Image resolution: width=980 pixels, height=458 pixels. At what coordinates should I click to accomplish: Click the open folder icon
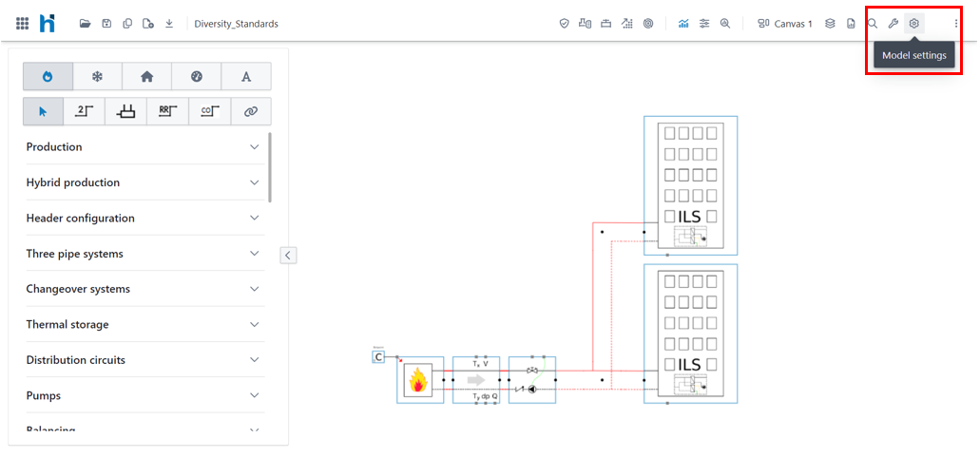click(x=85, y=24)
